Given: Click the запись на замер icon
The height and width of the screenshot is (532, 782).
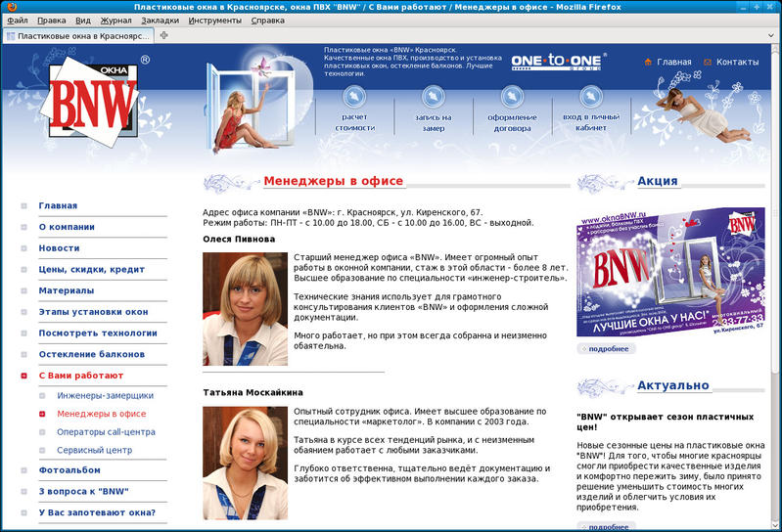Looking at the screenshot, I should 433,96.
